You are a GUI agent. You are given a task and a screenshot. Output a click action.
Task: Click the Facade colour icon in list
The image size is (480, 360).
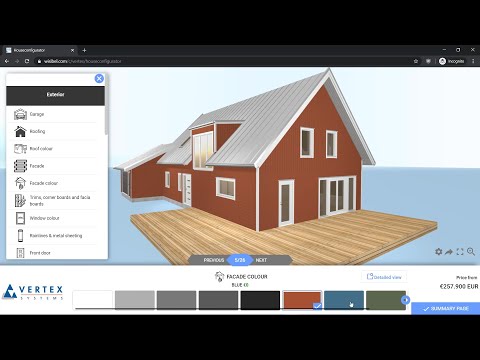coord(20,183)
